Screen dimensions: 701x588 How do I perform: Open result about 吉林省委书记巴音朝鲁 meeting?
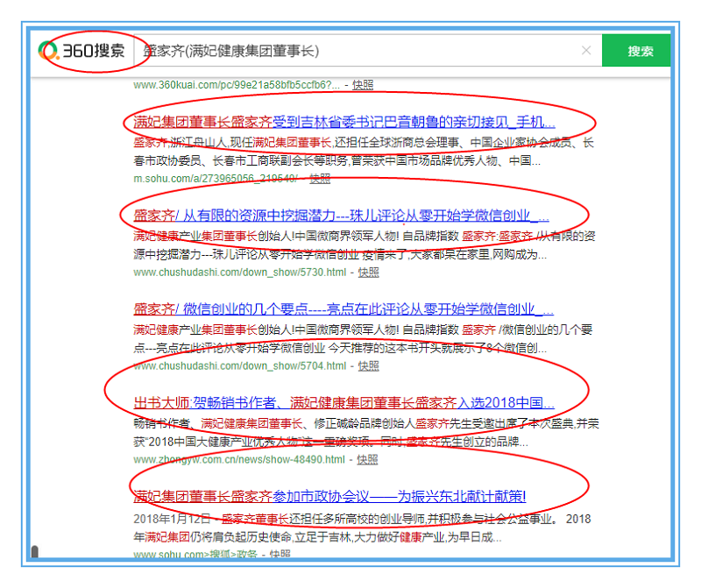coord(343,122)
